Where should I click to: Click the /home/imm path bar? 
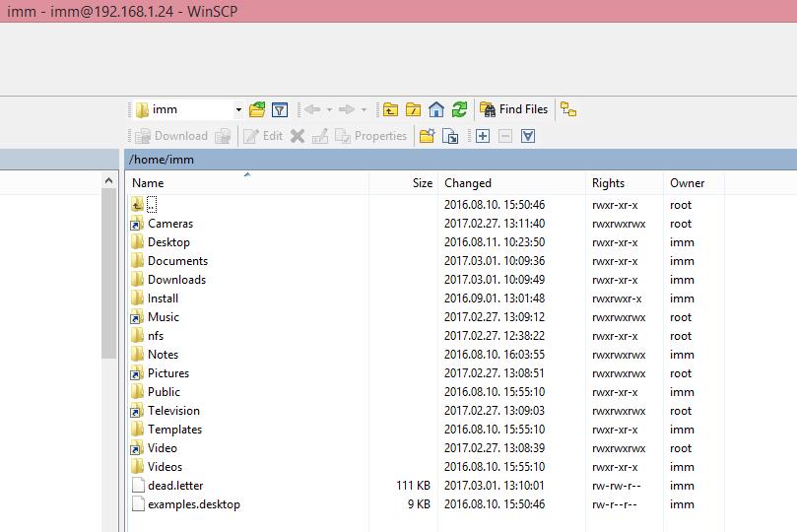tap(460, 160)
